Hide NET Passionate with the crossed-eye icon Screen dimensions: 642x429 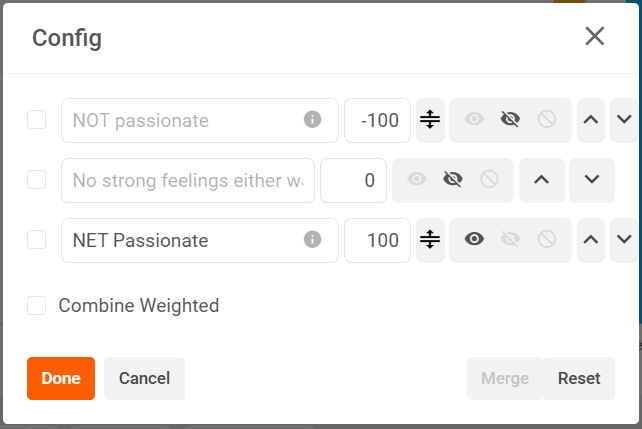pos(510,239)
